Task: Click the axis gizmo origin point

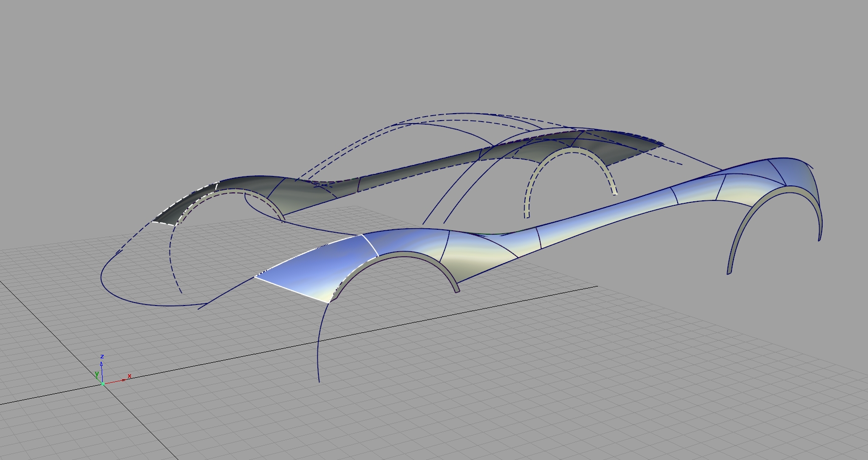Action: pyautogui.click(x=103, y=384)
